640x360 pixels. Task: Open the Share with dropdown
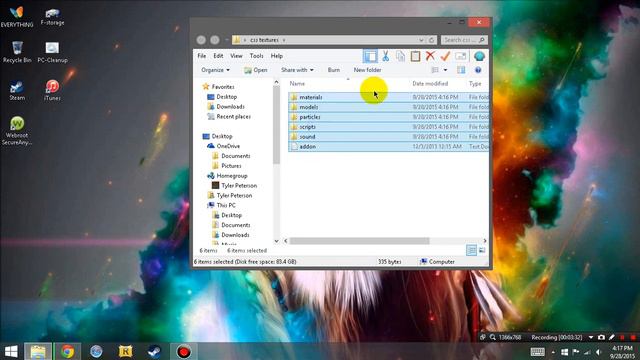pyautogui.click(x=297, y=70)
